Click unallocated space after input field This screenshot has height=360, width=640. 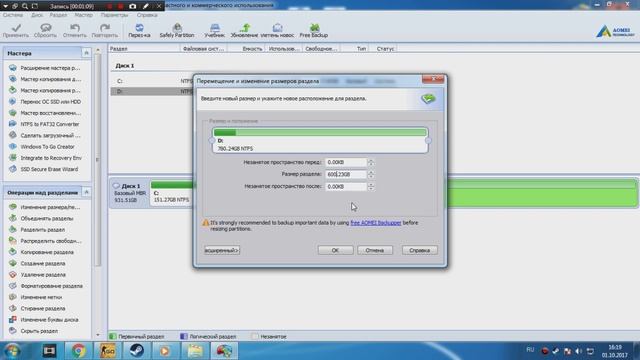coord(346,186)
